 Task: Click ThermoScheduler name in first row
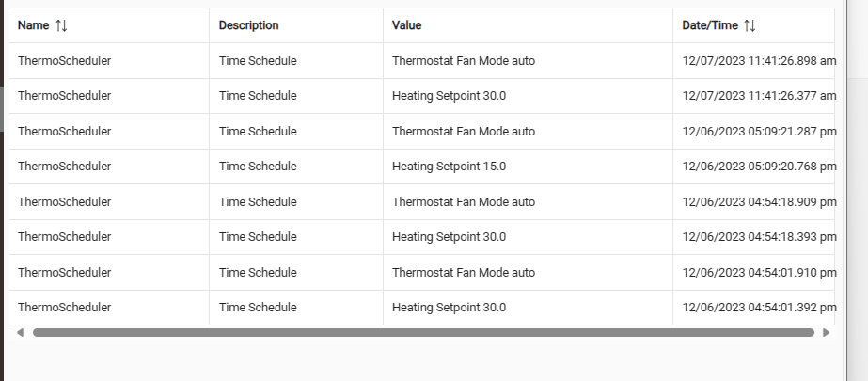pyautogui.click(x=64, y=61)
